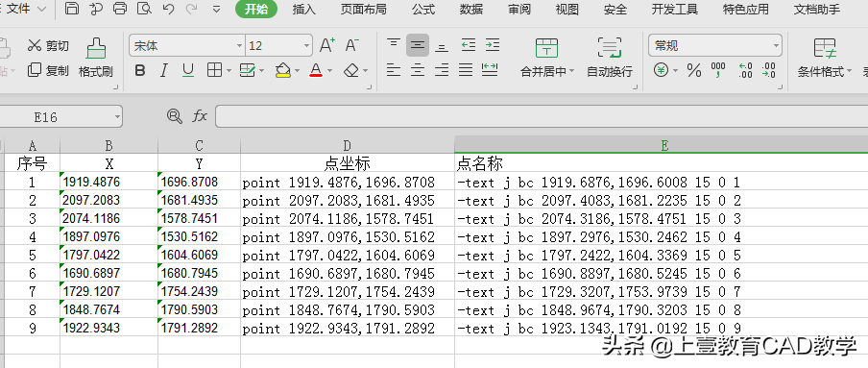Switch to the 开发工具 tab
Screen dimensions: 868x368
click(x=674, y=10)
